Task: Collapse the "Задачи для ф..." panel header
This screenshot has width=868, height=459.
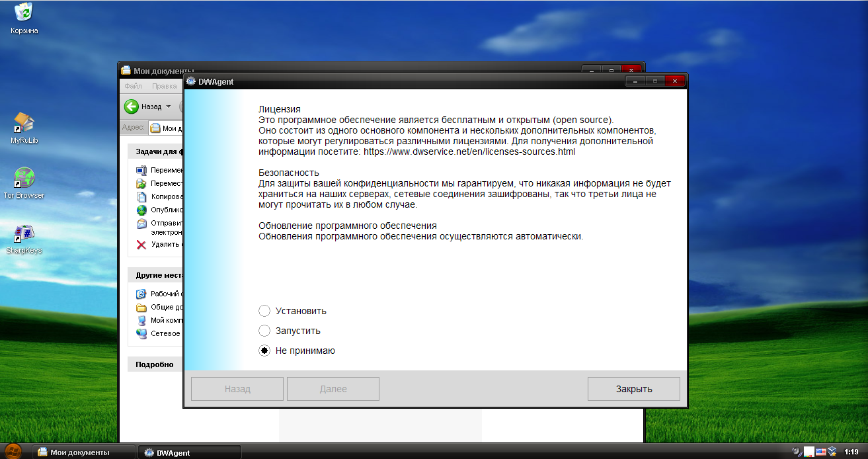Action: (x=155, y=151)
